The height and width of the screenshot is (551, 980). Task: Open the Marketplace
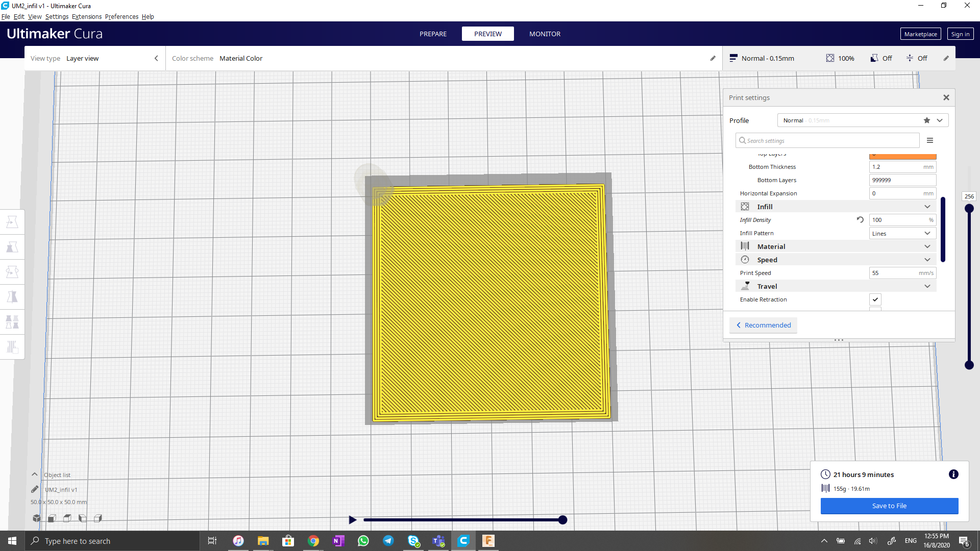(920, 34)
